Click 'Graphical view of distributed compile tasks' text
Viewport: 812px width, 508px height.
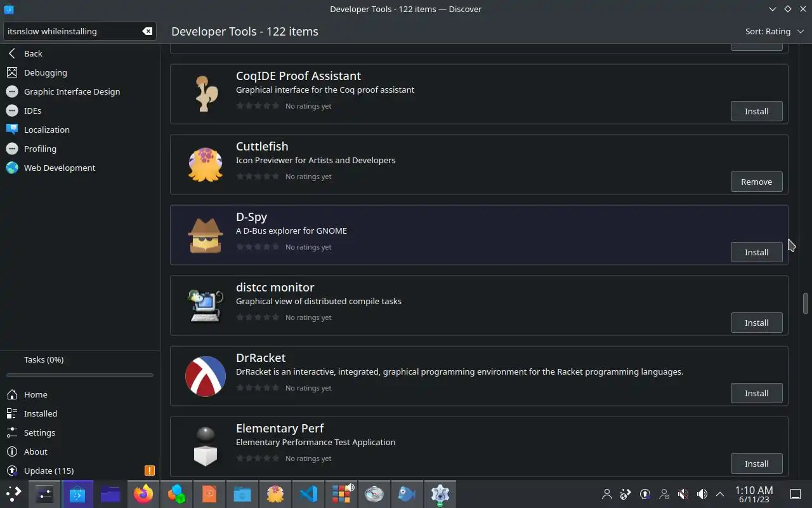pos(318,301)
